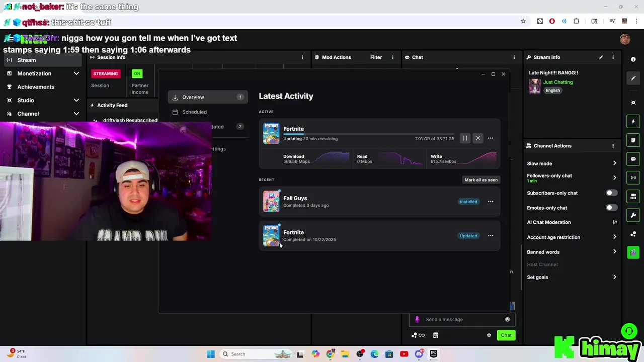Edit stream info with pencil icon

point(601,57)
